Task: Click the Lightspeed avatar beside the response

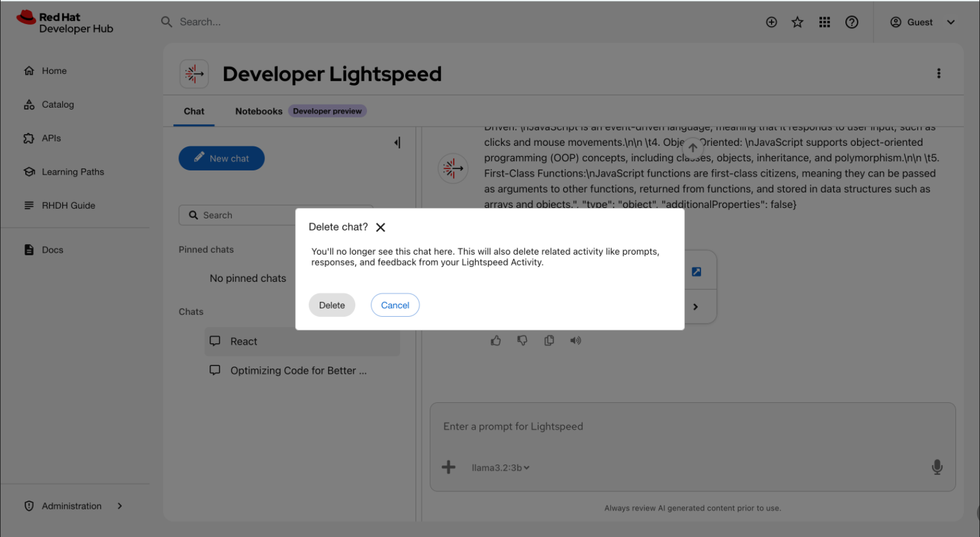Action: [x=453, y=168]
